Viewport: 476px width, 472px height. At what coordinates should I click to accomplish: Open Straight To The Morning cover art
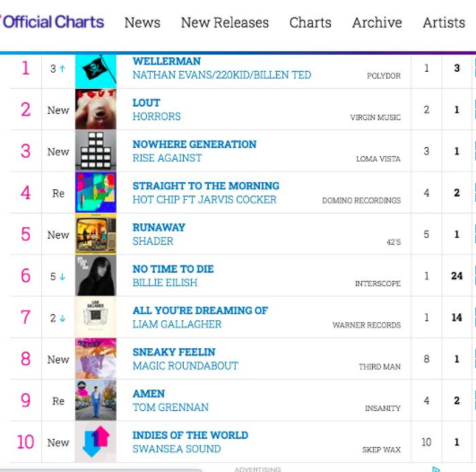pyautogui.click(x=96, y=192)
